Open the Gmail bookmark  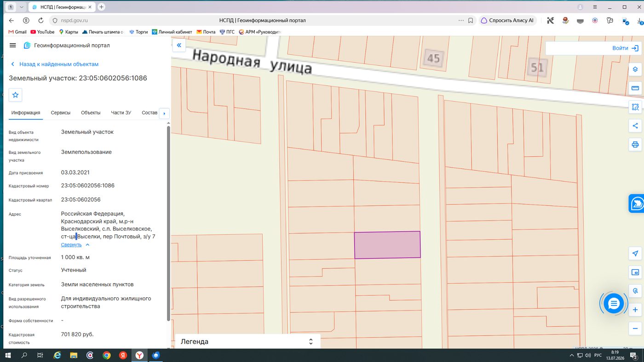pyautogui.click(x=17, y=32)
